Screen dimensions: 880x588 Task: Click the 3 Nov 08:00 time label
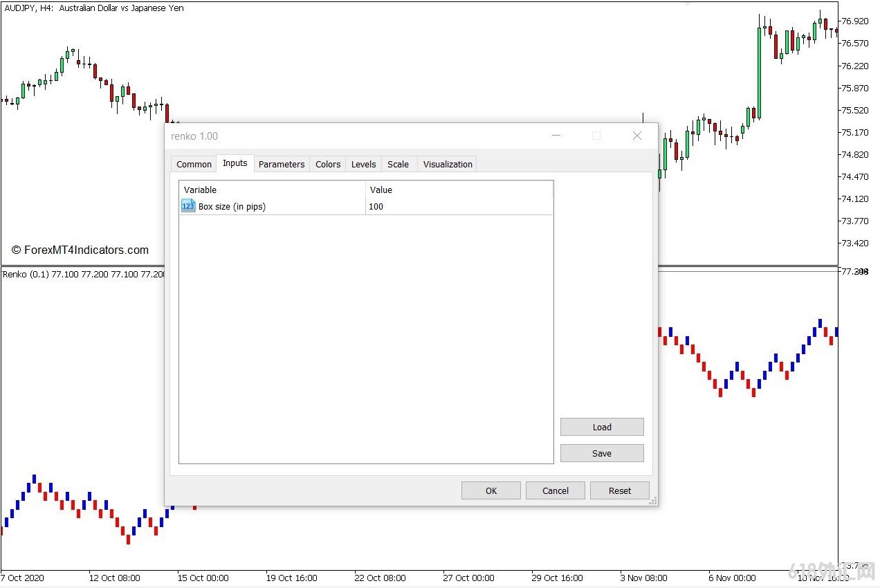(643, 578)
